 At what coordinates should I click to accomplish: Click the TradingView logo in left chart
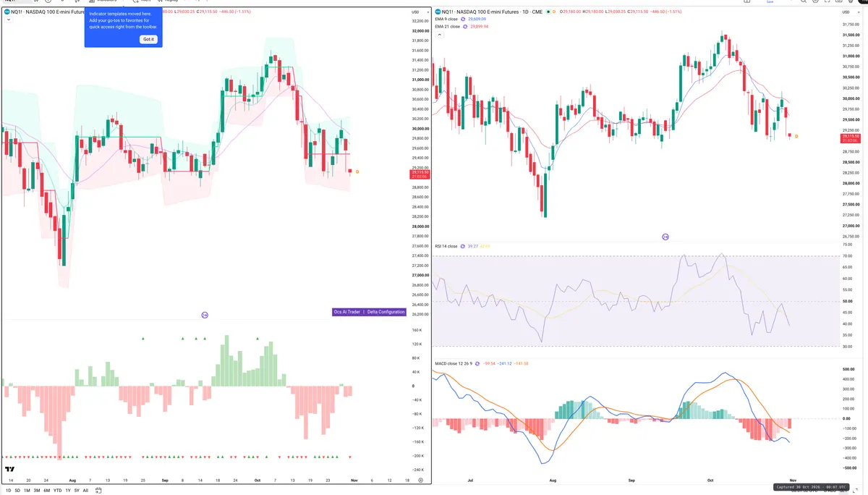point(9,470)
